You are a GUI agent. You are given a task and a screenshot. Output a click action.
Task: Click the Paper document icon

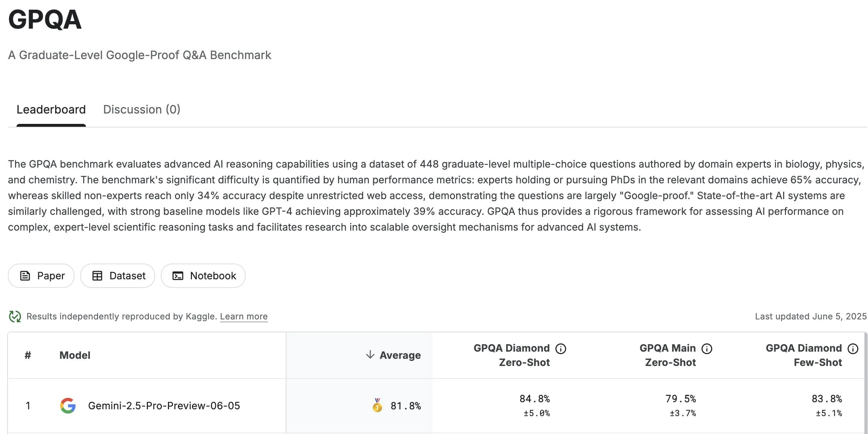point(25,276)
